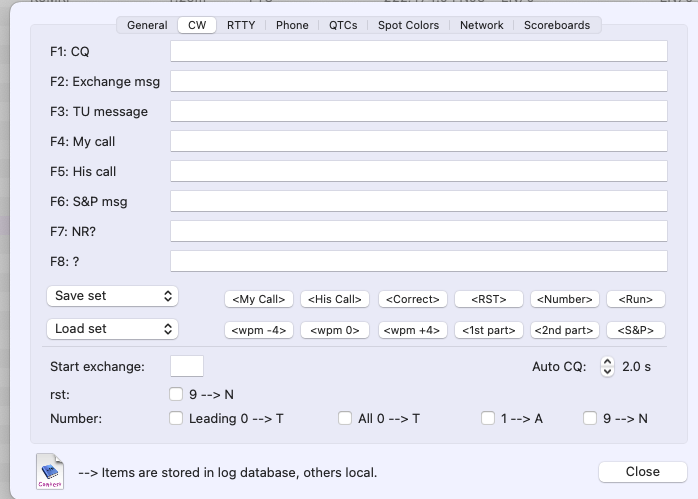
Task: Select the Scoreboards tab
Action: [557, 25]
